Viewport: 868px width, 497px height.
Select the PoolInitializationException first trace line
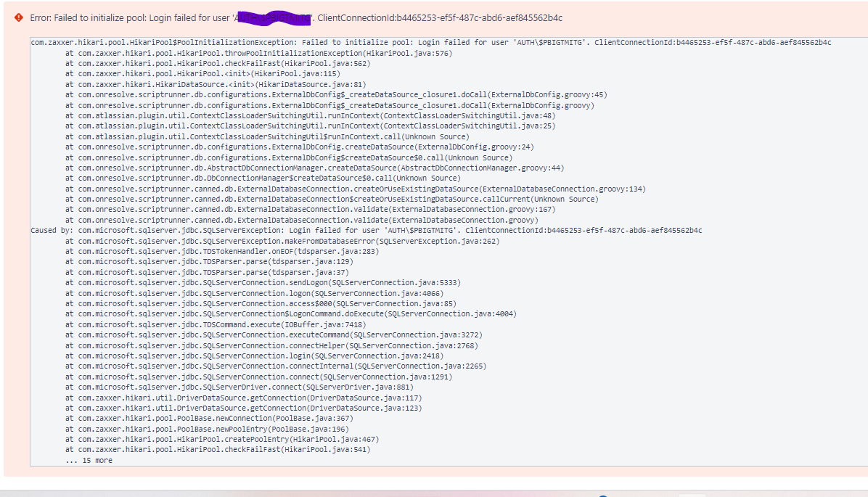tap(430, 43)
